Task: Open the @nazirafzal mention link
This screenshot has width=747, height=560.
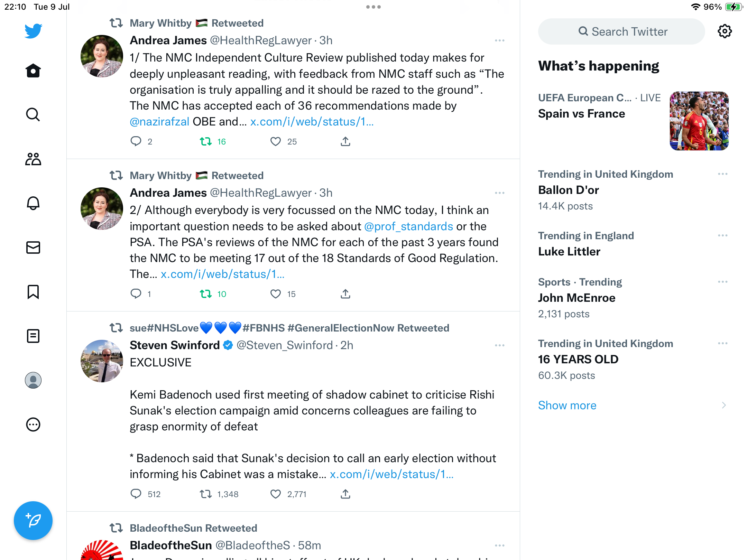Action: (159, 122)
